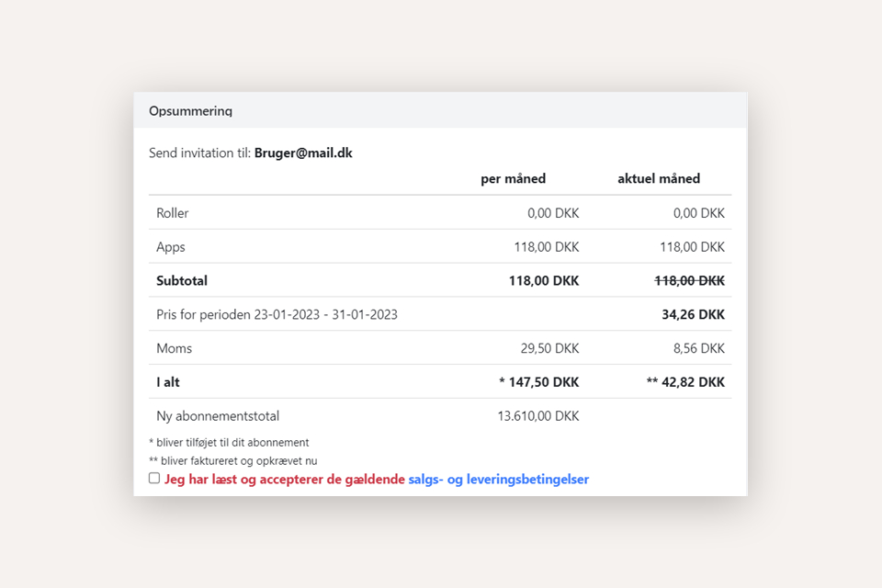This screenshot has width=882, height=588.
Task: Click the struck-through 118,00 DKK subtotal
Action: click(x=689, y=281)
